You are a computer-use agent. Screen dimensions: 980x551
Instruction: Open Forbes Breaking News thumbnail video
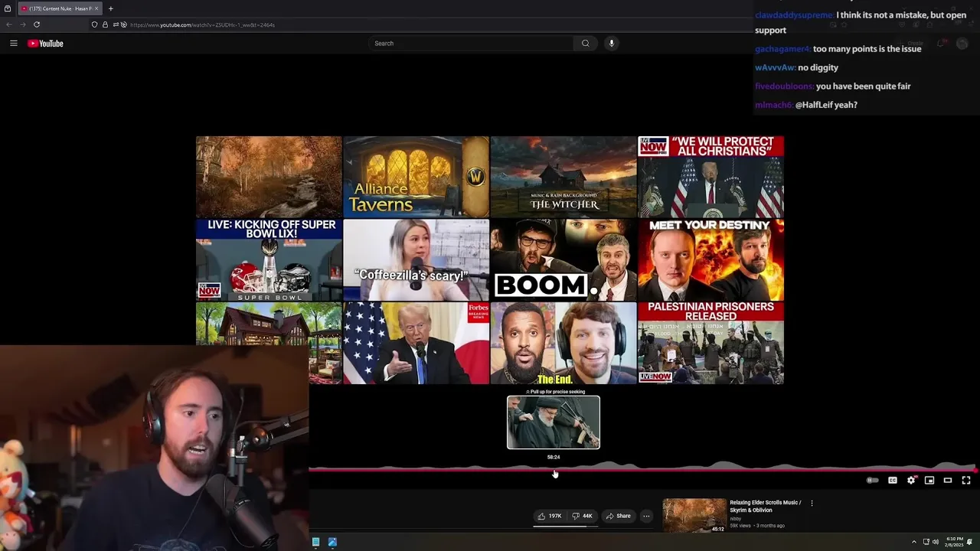416,342
